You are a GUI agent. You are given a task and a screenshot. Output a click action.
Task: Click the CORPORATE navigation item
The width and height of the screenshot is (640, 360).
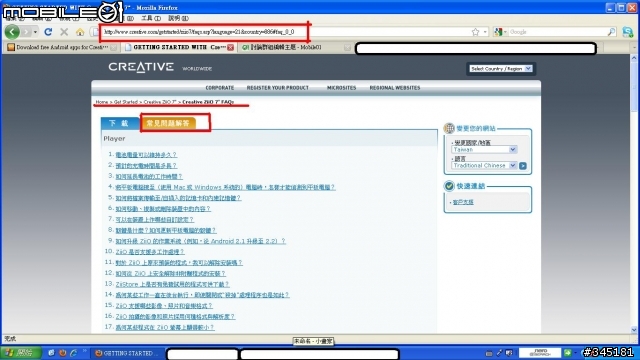(x=220, y=88)
